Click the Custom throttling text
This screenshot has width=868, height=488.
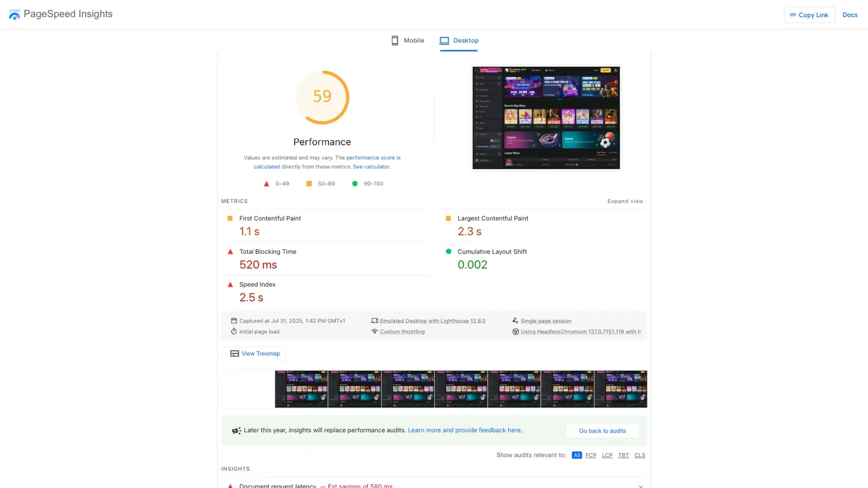(402, 332)
